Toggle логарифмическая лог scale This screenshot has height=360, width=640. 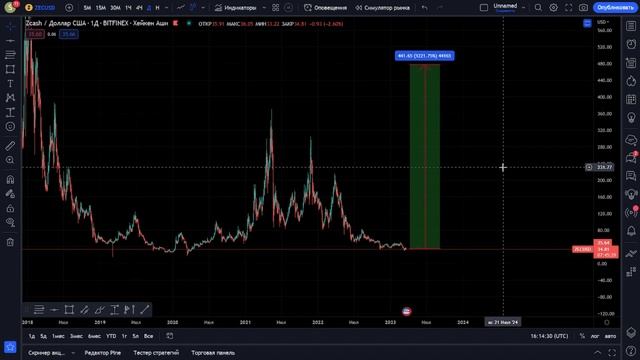tap(595, 336)
